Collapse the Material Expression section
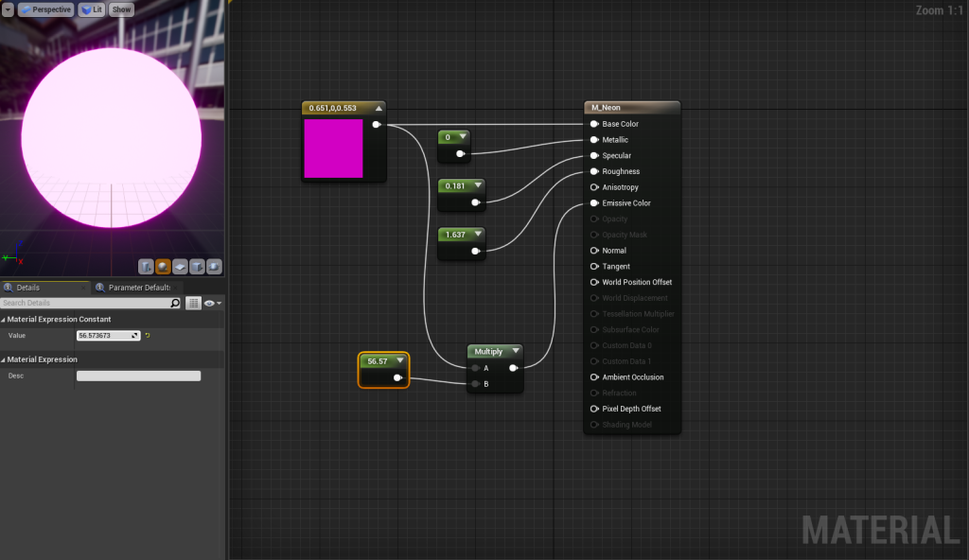This screenshot has height=560, width=969. tap(4, 359)
